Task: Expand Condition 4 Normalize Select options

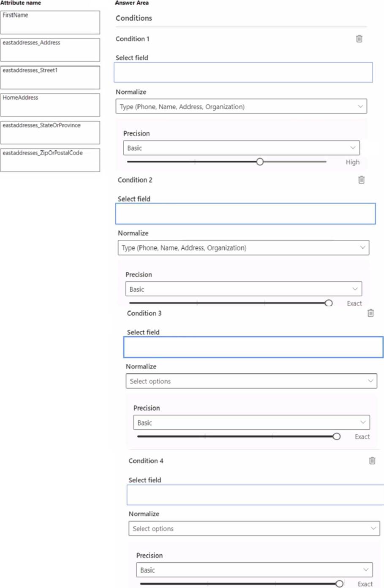Action: pyautogui.click(x=254, y=528)
